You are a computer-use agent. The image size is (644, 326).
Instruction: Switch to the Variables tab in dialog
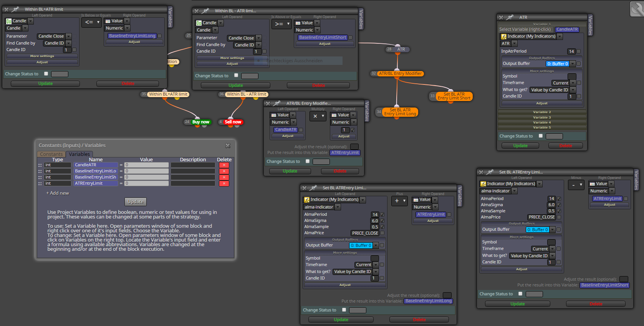pos(79,154)
